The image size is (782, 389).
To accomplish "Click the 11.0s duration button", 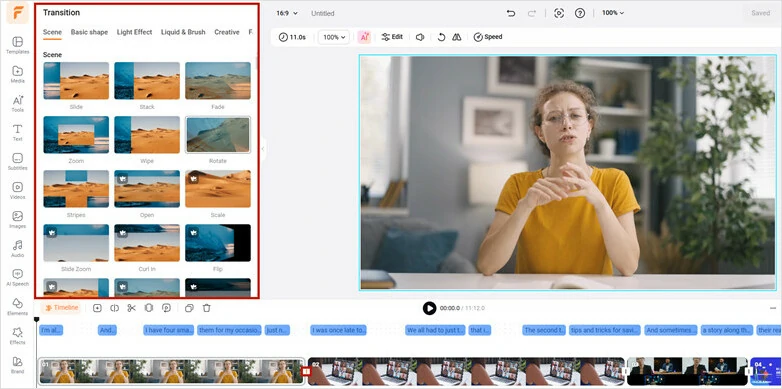I will point(292,37).
